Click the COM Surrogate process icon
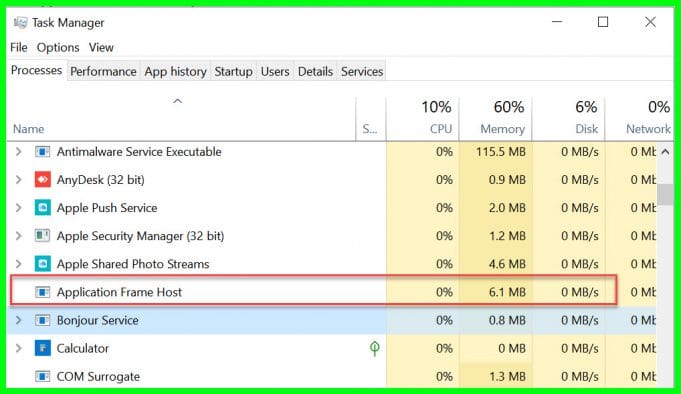This screenshot has width=681, height=394. click(x=42, y=376)
